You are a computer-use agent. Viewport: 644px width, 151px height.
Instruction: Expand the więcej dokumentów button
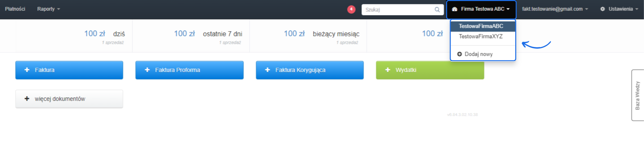(69, 99)
